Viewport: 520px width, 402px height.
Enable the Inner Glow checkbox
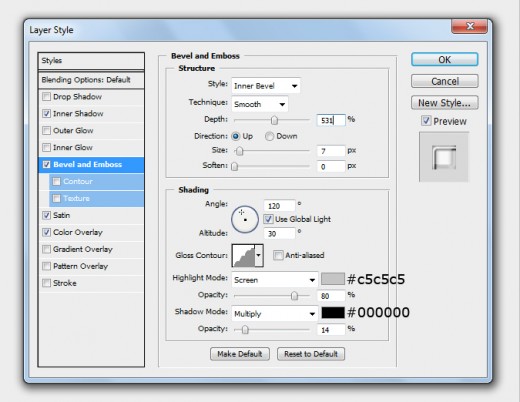(46, 147)
